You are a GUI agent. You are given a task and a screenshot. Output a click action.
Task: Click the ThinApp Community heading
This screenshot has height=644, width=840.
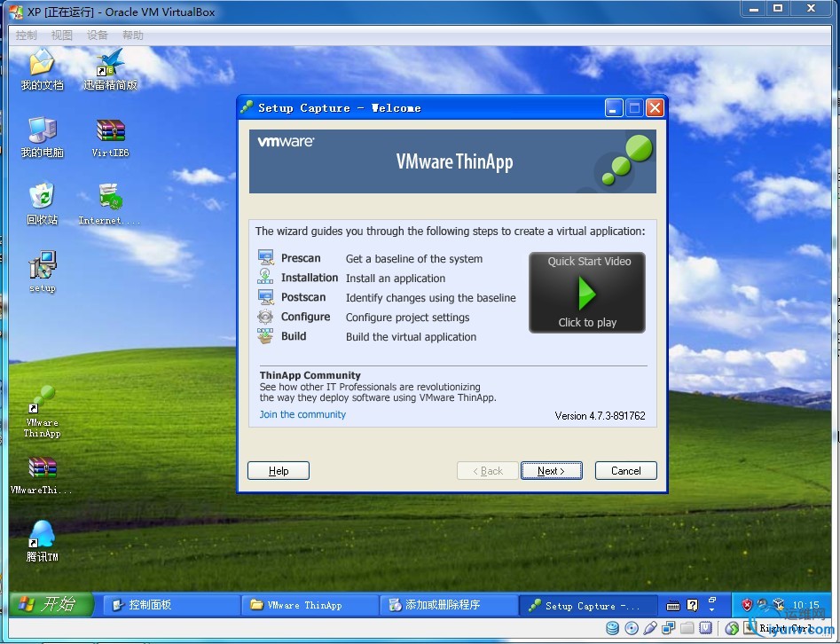click(x=310, y=375)
